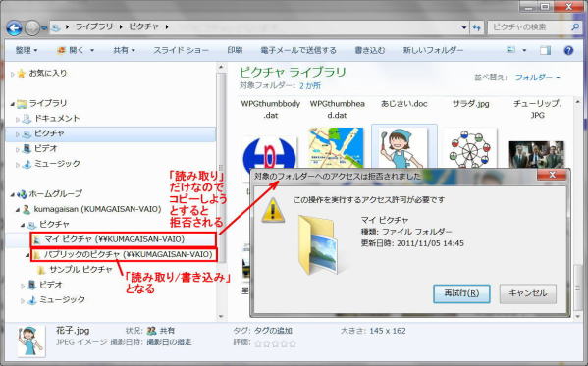Click the warning icon in the dialog
Screen dimensions: 588x366
[x=273, y=210]
